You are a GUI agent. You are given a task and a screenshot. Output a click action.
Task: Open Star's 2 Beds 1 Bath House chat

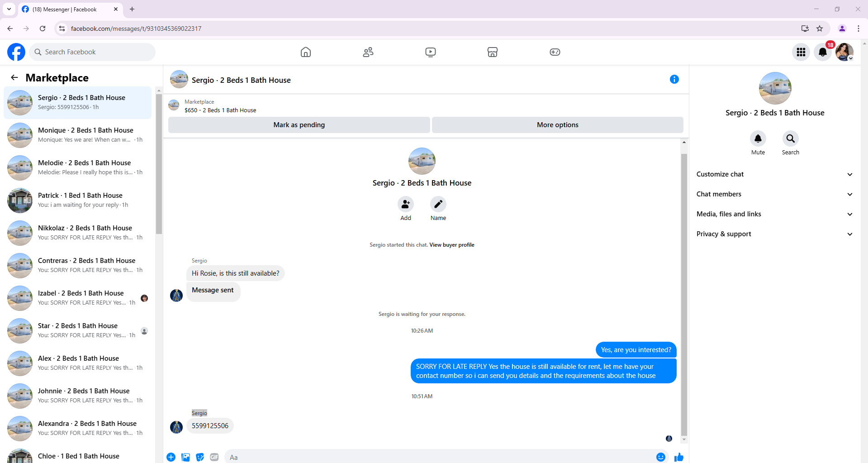[x=78, y=331]
